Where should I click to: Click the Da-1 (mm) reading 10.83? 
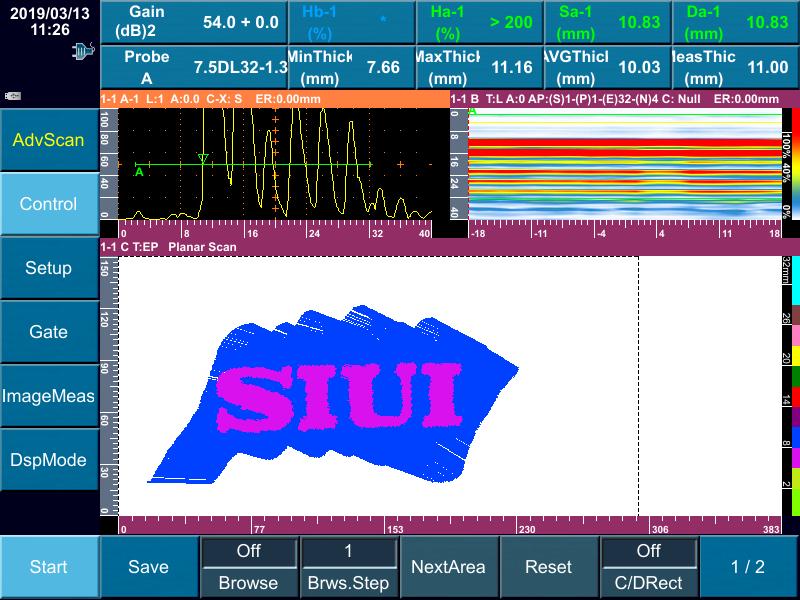coord(767,22)
